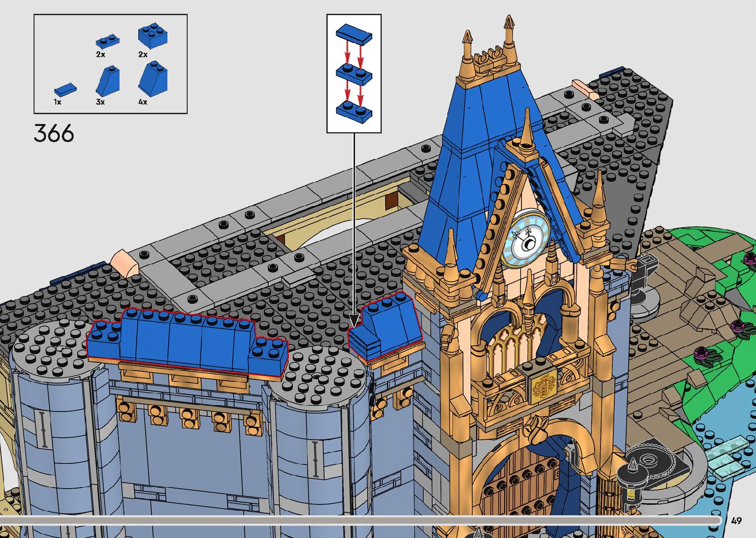Click the blue 2x2 brick in parts list
The width and height of the screenshot is (756, 538).
click(152, 37)
